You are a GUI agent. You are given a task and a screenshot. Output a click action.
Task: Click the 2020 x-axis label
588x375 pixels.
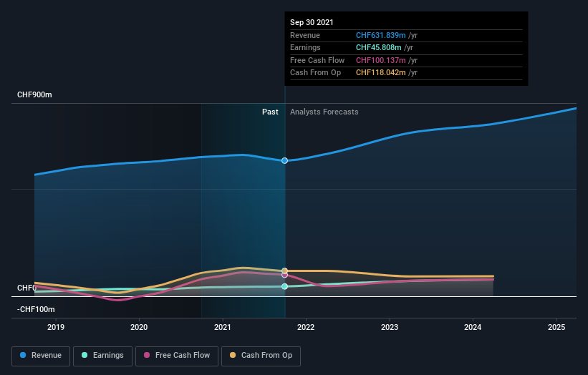(x=139, y=328)
